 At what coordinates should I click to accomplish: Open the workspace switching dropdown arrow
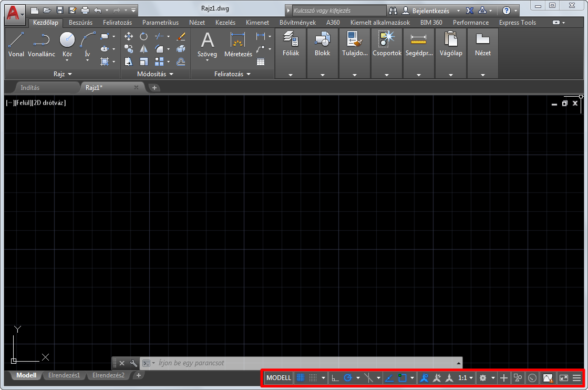point(493,378)
